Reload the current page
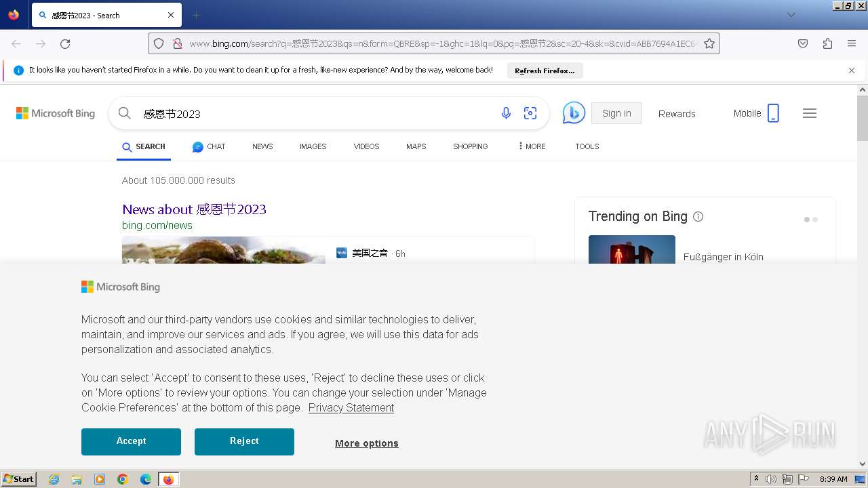The width and height of the screenshot is (868, 488). click(x=65, y=43)
